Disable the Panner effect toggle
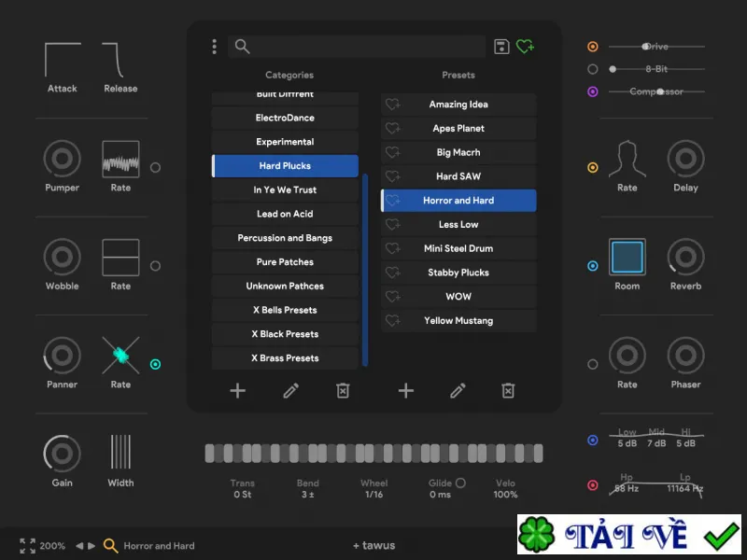747x560 pixels. point(155,364)
